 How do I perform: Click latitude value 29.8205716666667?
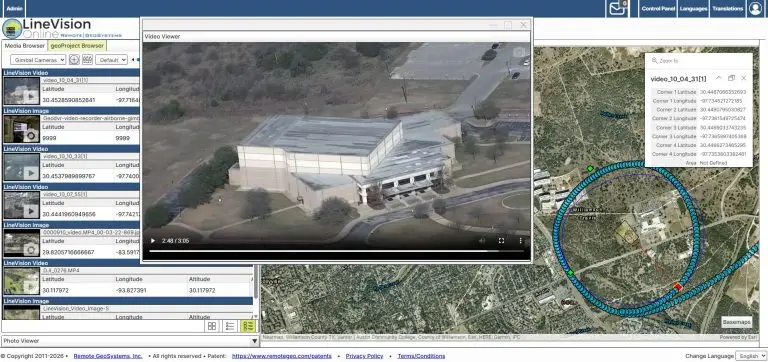(69, 252)
